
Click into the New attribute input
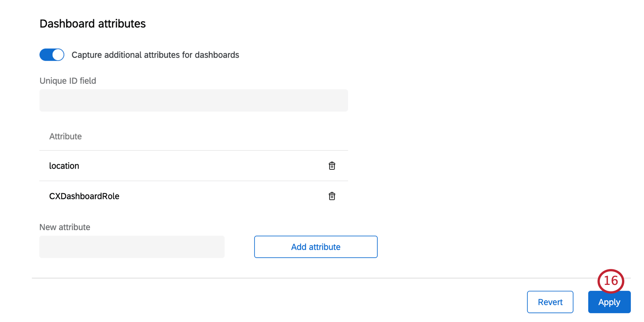[x=132, y=247]
